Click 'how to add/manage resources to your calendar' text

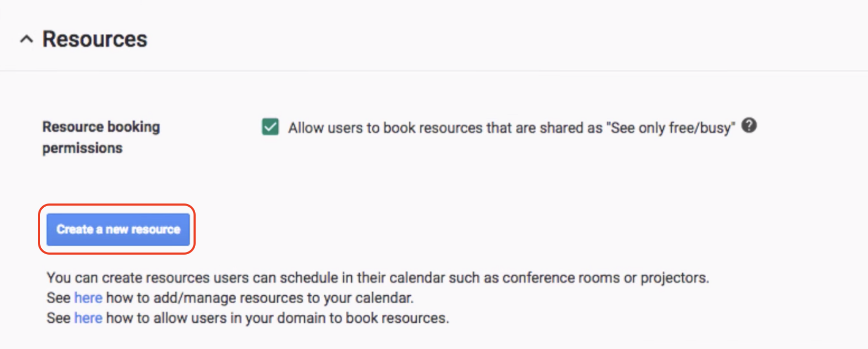tap(259, 298)
